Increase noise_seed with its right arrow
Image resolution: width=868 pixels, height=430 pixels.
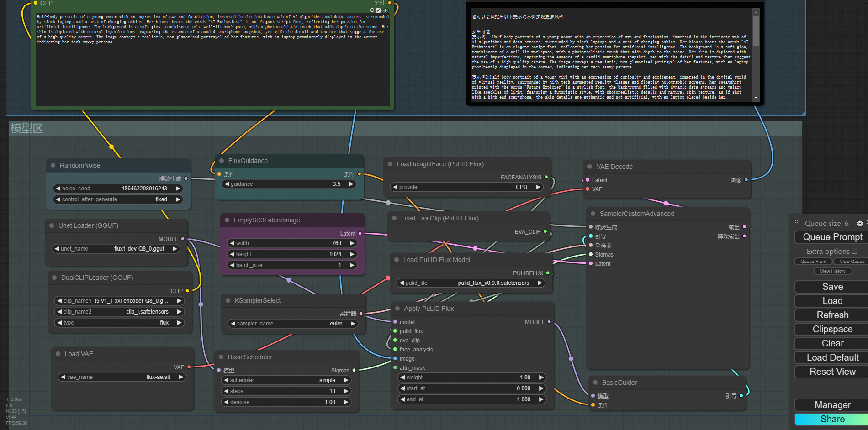[x=178, y=189]
